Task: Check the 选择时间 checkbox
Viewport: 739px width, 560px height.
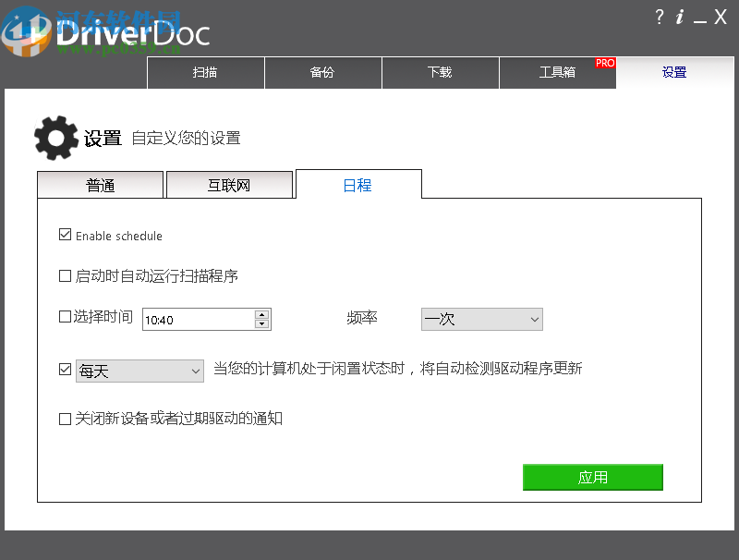Action: [65, 316]
